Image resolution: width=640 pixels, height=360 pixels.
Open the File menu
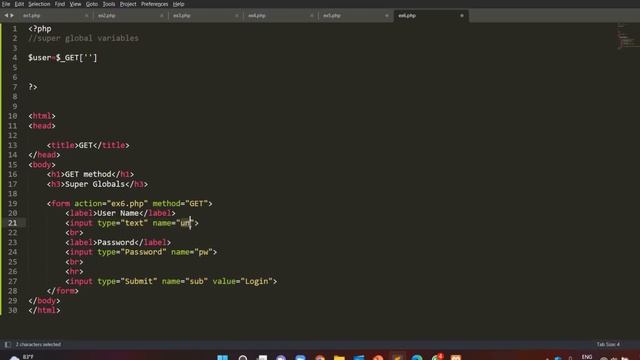coord(6,4)
